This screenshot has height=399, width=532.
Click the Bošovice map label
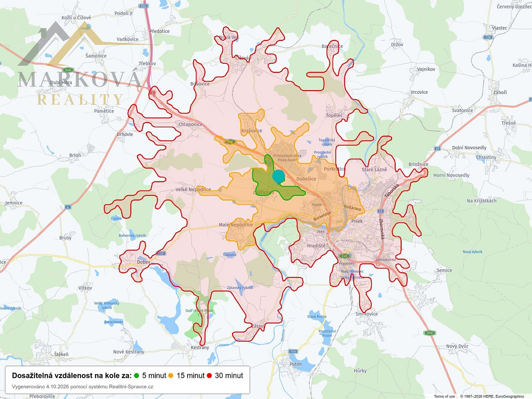pos(200,84)
